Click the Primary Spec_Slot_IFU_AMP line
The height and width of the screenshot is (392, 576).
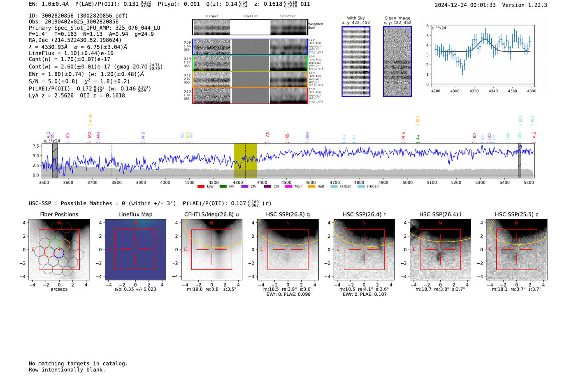point(95,28)
